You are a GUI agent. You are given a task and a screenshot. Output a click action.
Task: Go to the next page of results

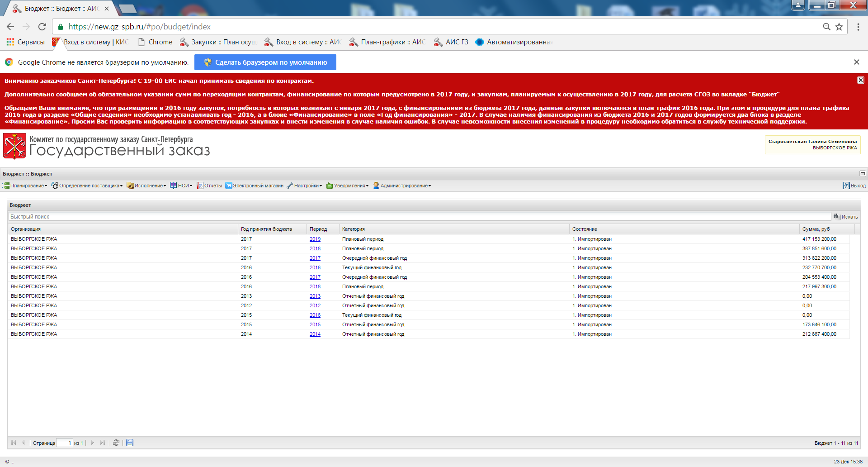[93, 443]
